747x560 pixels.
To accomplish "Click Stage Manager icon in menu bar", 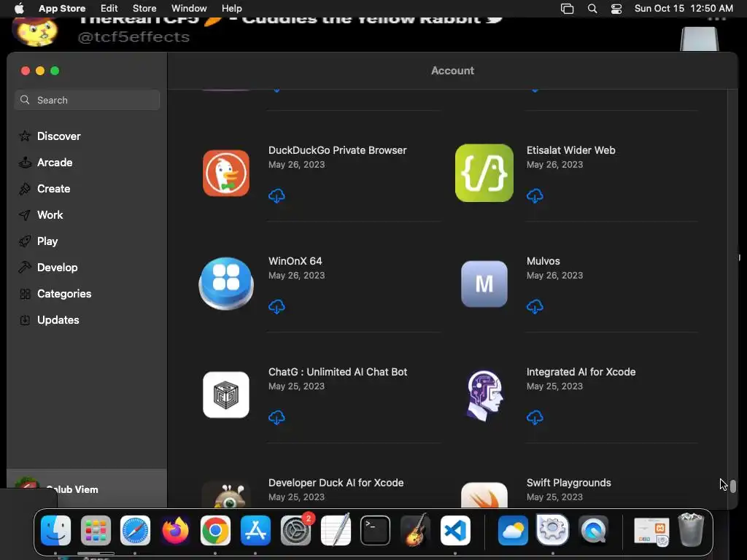I will pos(567,9).
